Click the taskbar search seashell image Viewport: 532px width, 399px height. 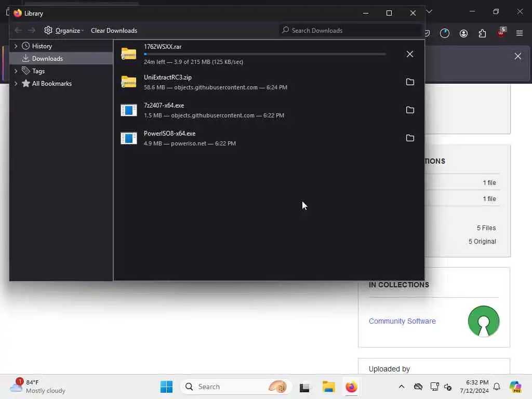[277, 387]
